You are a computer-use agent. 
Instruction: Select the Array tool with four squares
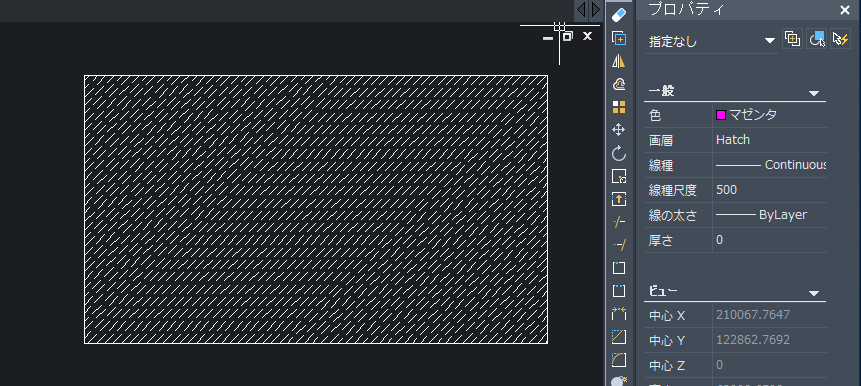tap(619, 107)
